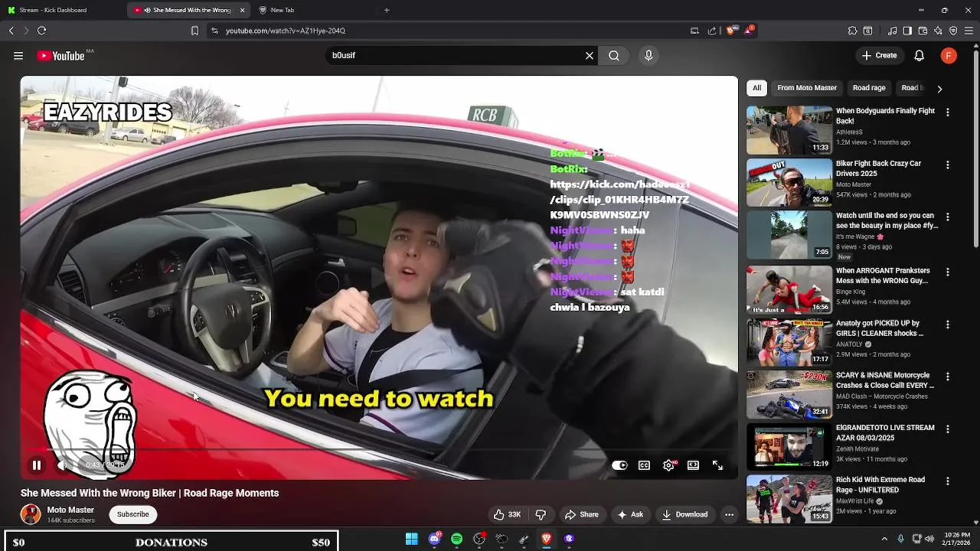Open the account avatar menu

pyautogui.click(x=949, y=55)
